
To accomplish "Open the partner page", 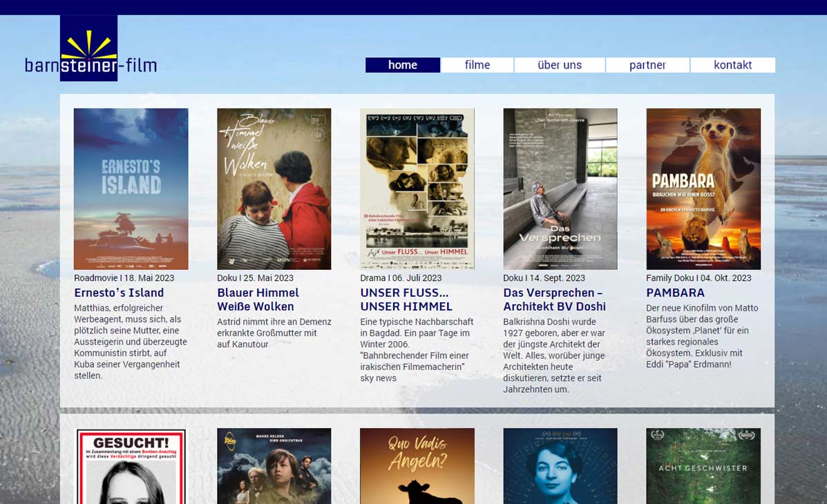I will (x=647, y=65).
